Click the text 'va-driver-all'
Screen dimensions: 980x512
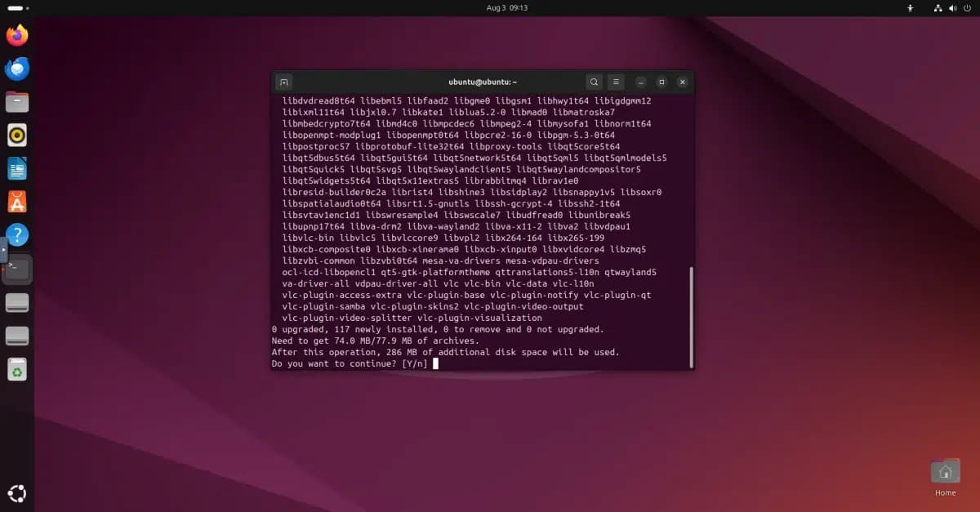(315, 283)
